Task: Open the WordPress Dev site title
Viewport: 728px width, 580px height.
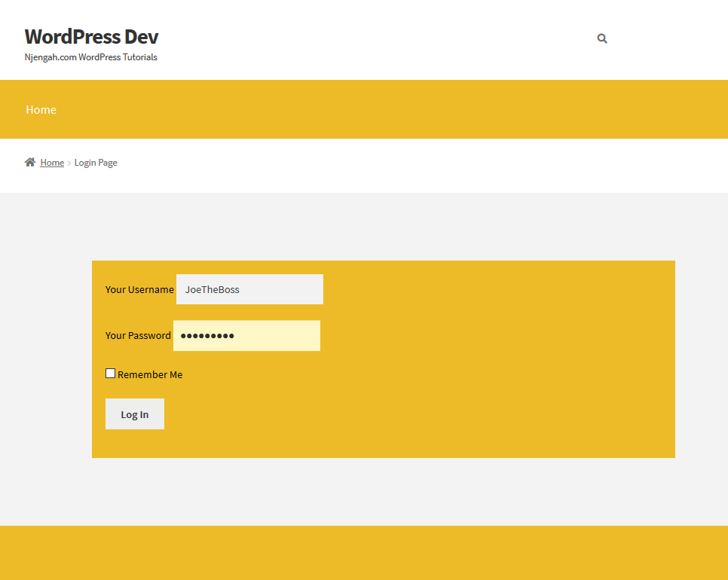Action: (91, 37)
